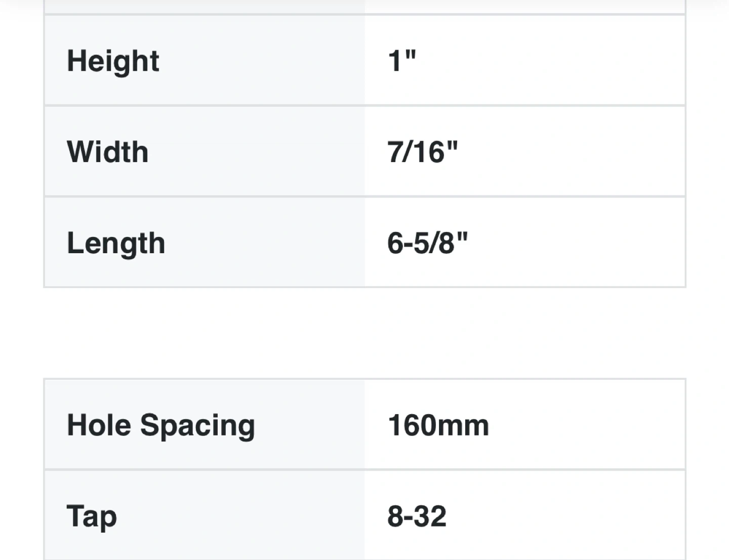This screenshot has height=560, width=729.
Task: Click empty space right of the Tap label
Action: [x=238, y=516]
